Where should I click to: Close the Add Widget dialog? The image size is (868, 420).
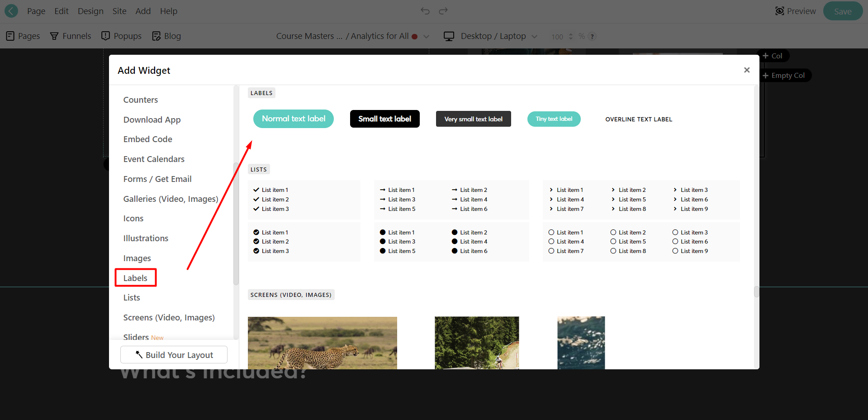coord(747,70)
